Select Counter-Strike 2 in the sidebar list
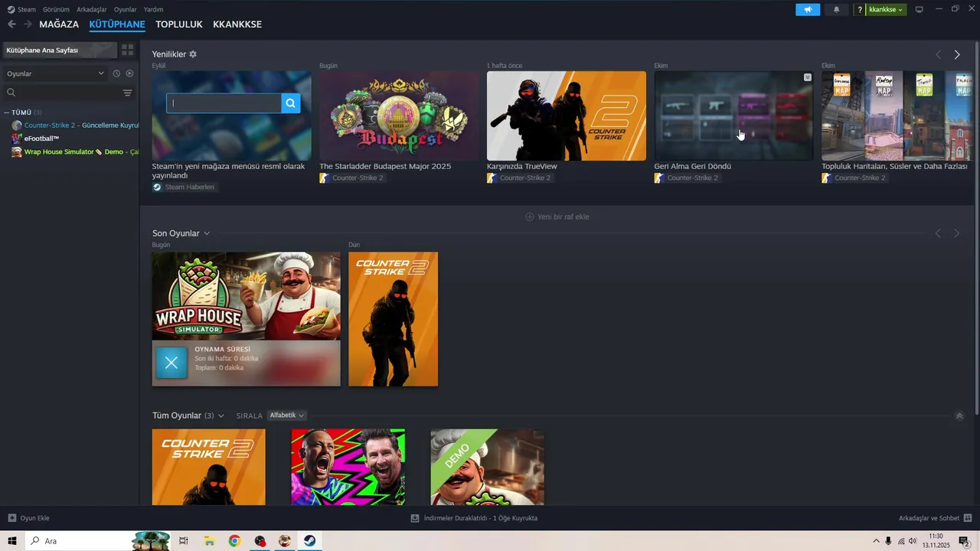This screenshot has width=980, height=551. pos(75,126)
